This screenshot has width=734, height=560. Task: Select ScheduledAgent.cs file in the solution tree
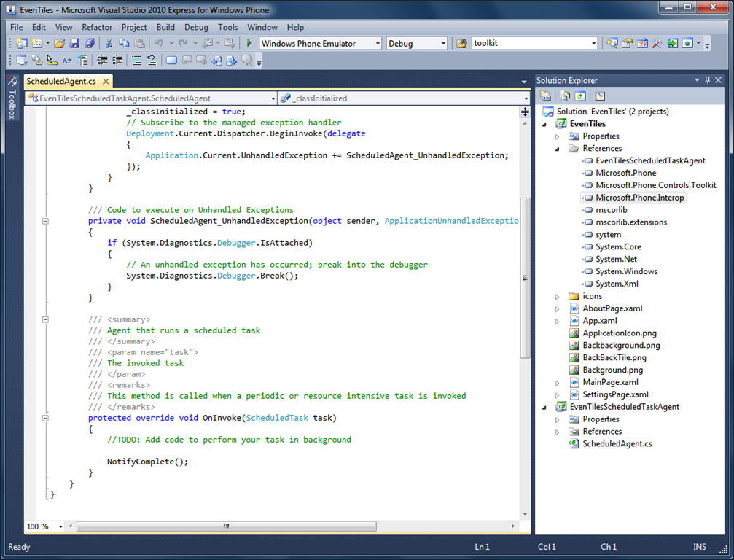[617, 443]
